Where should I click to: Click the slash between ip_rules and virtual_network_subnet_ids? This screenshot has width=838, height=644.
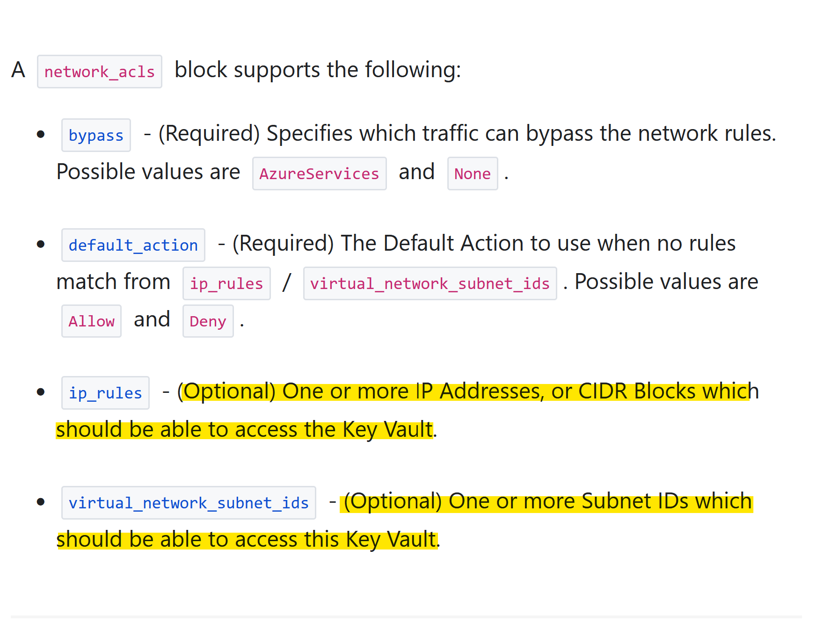tap(286, 282)
